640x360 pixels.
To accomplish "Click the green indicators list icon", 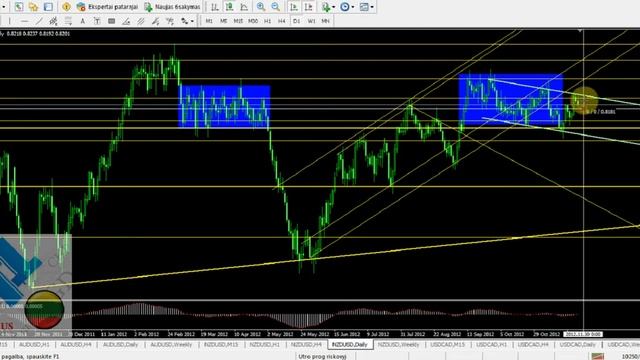I will pos(326,7).
